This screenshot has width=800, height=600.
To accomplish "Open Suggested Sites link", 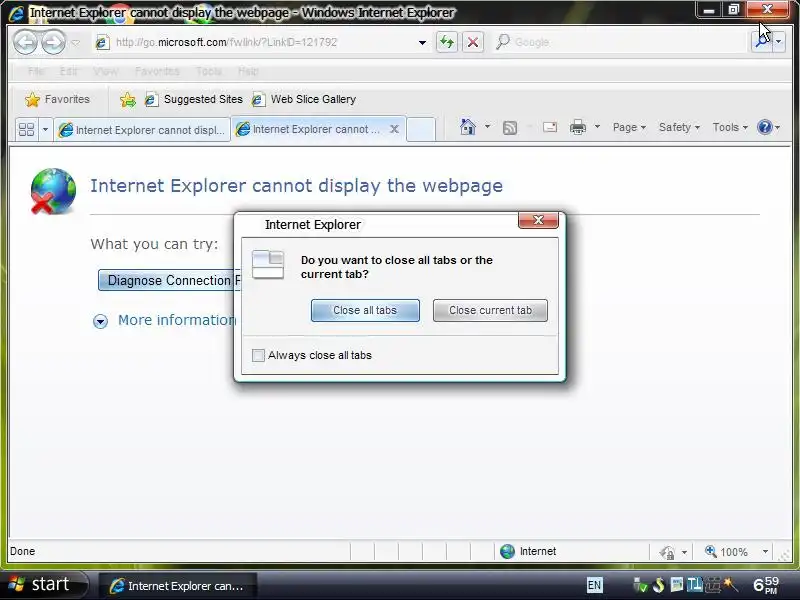I will pos(194,99).
